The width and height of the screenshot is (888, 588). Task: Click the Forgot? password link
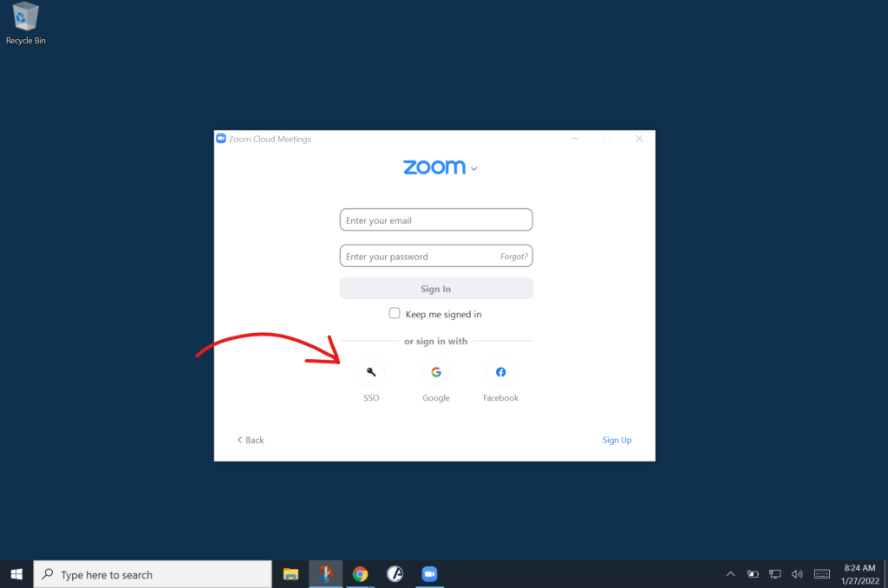(513, 257)
